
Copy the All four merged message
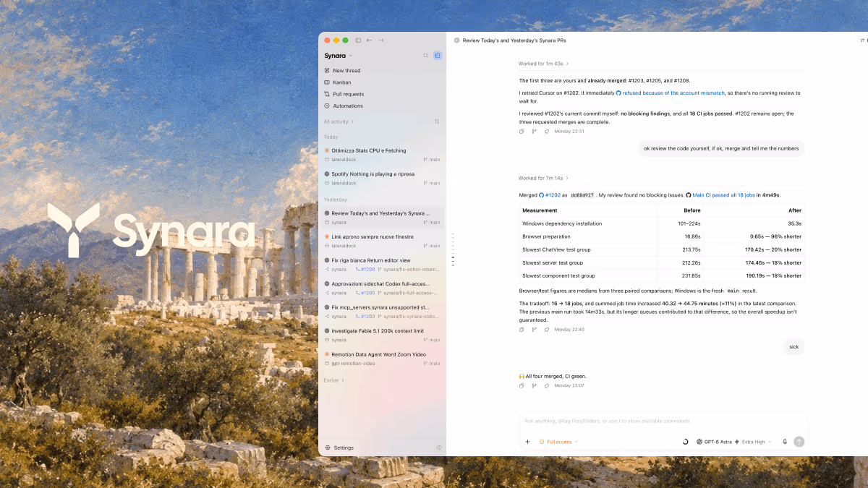click(x=522, y=385)
